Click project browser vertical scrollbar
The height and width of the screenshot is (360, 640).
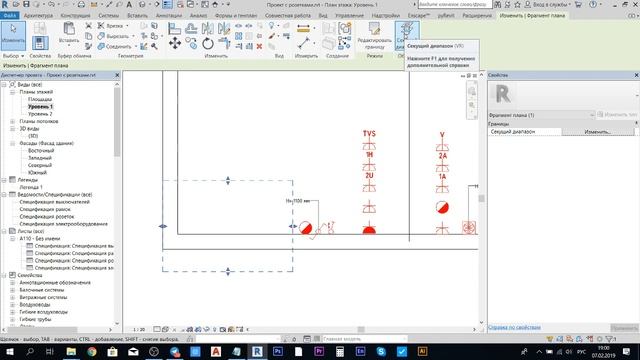click(117, 122)
